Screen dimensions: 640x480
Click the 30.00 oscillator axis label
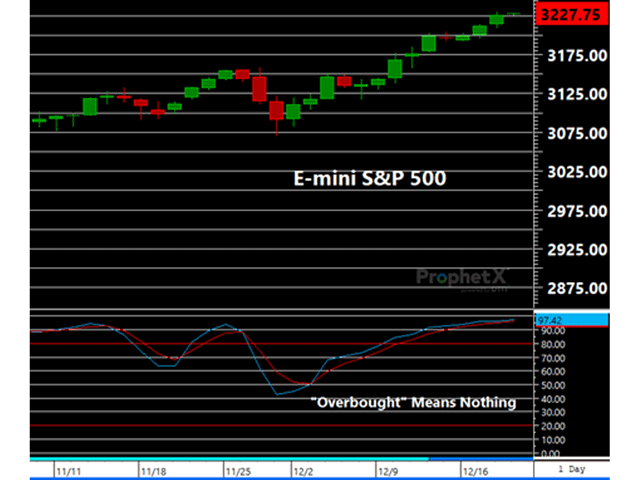click(x=553, y=413)
